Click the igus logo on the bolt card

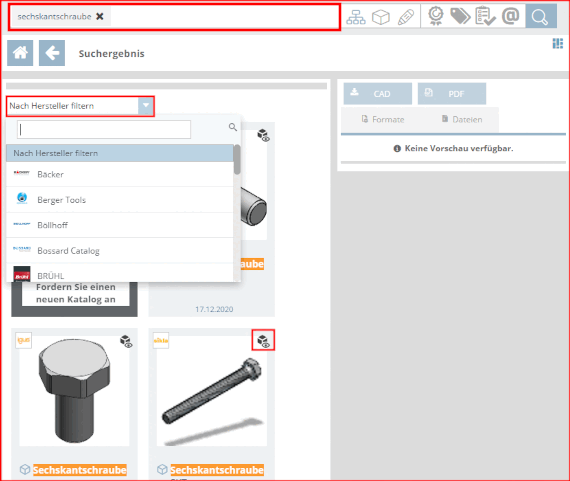pos(24,340)
